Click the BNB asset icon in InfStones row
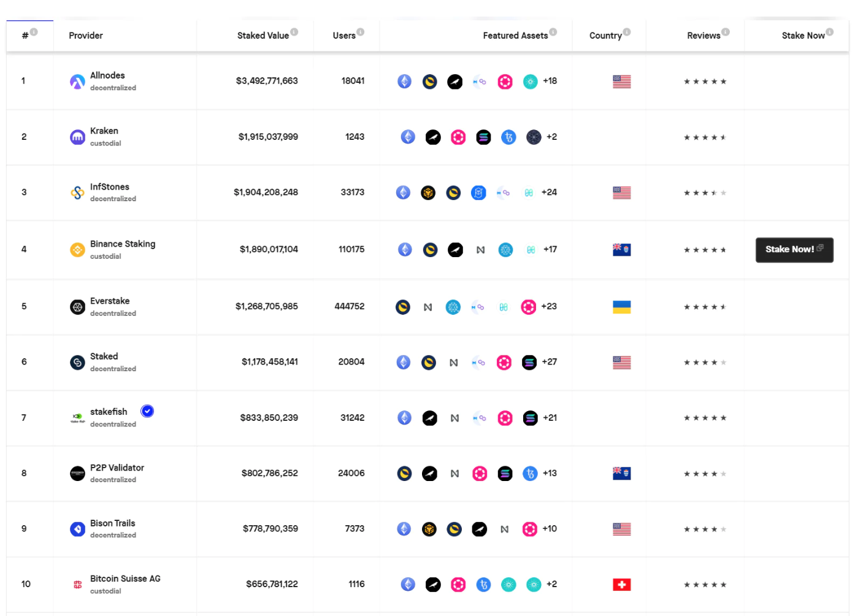Screen dimensions: 855x616 [428, 193]
